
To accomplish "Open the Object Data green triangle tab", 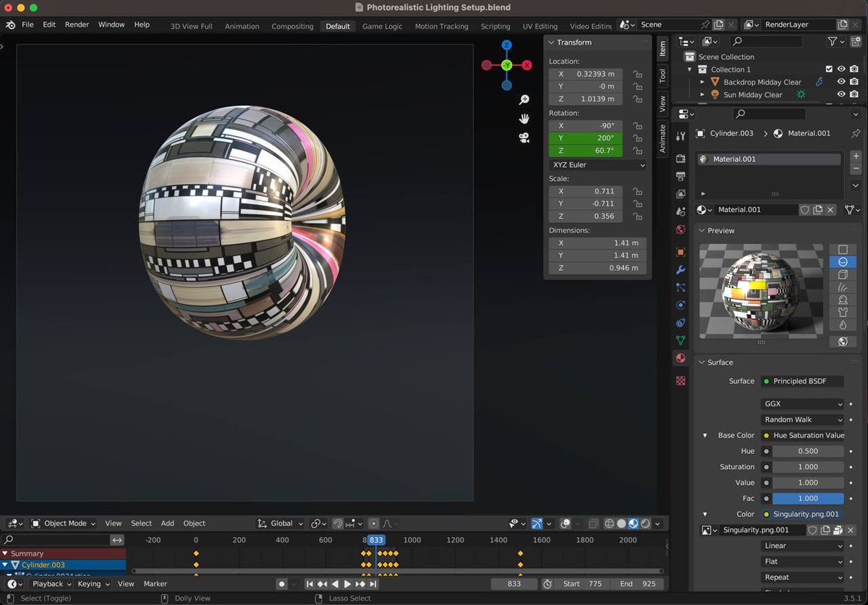I will pyautogui.click(x=681, y=340).
